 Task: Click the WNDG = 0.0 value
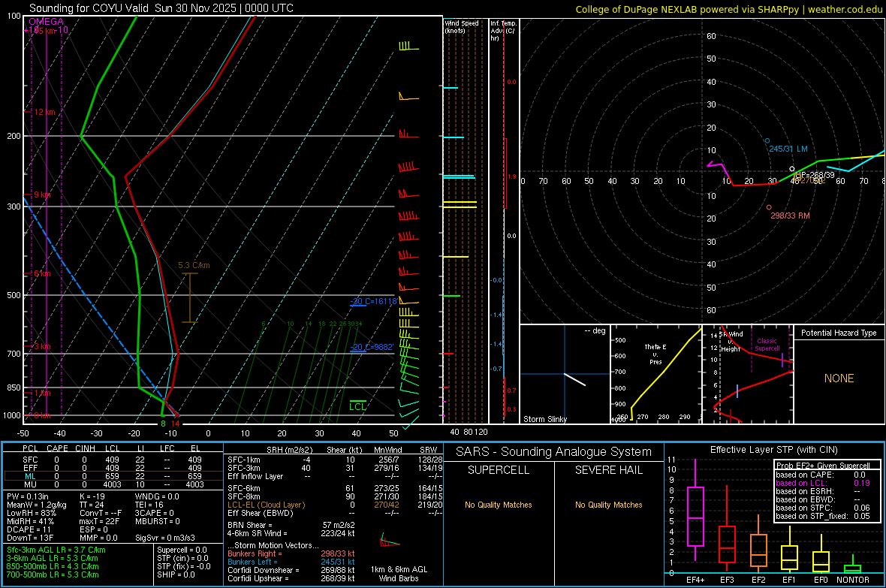pos(157,496)
